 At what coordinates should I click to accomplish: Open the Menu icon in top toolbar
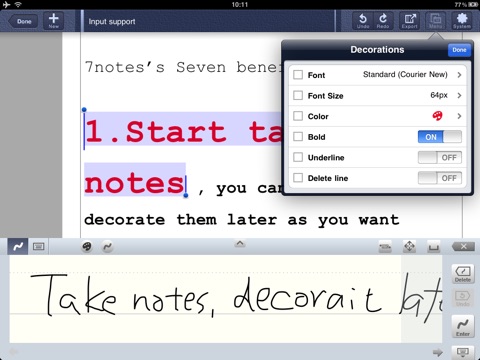[435, 21]
